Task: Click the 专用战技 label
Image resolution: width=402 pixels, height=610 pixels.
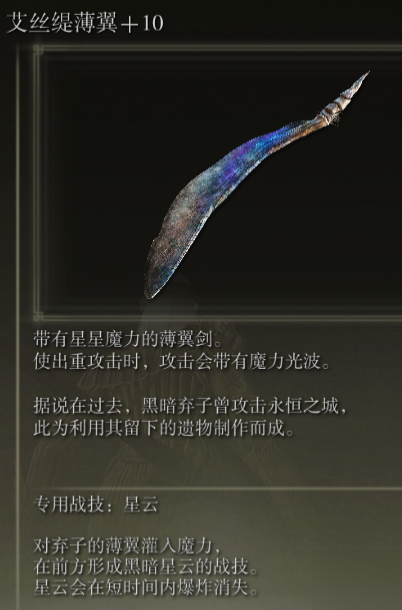Action: pos(69,505)
